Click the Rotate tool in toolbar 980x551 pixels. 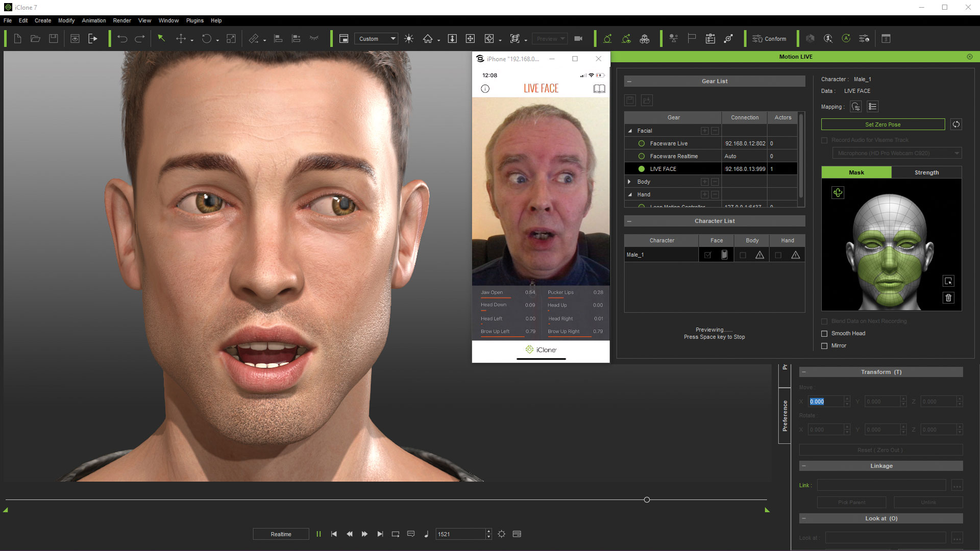[x=209, y=38]
